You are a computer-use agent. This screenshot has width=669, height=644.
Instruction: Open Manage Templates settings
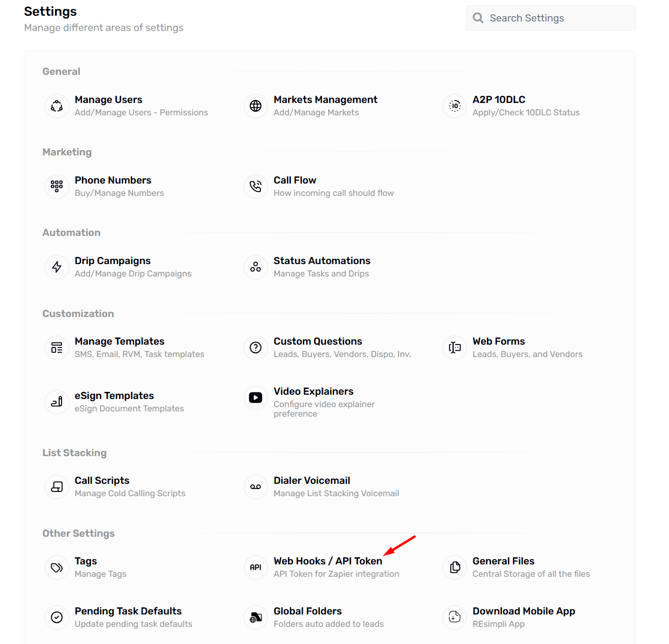point(119,342)
